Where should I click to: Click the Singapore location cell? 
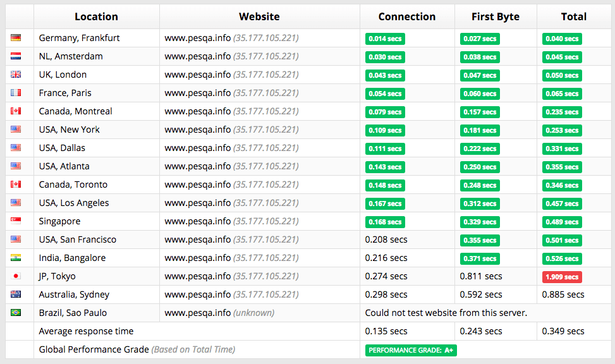point(97,221)
